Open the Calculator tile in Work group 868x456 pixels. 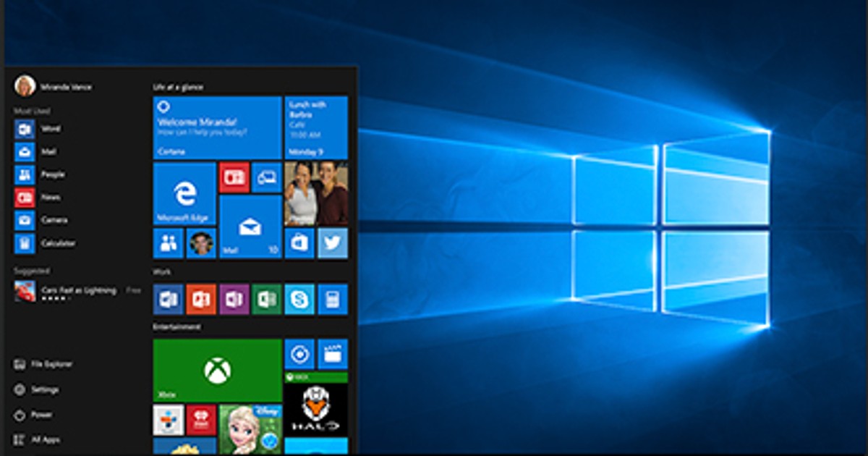[x=333, y=299]
